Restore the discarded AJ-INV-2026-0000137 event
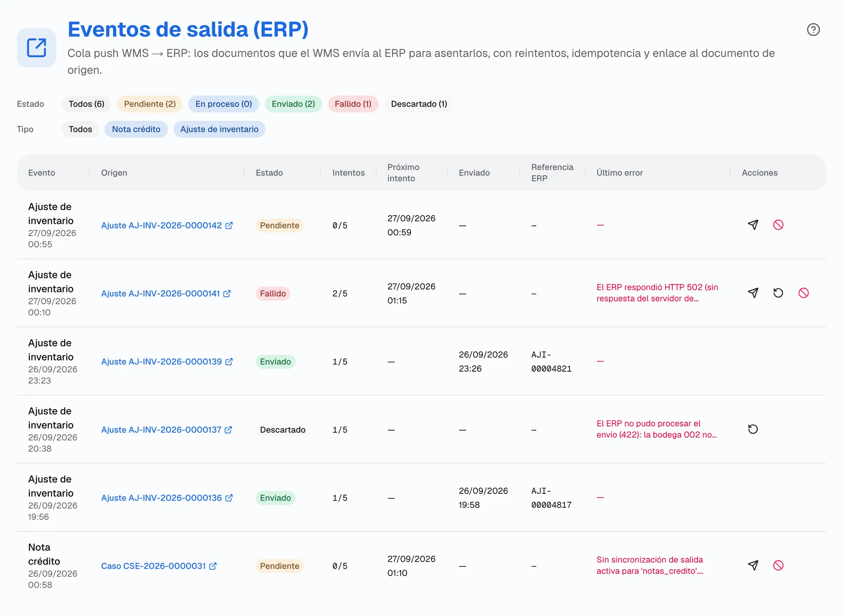The image size is (843, 616). [x=753, y=429]
